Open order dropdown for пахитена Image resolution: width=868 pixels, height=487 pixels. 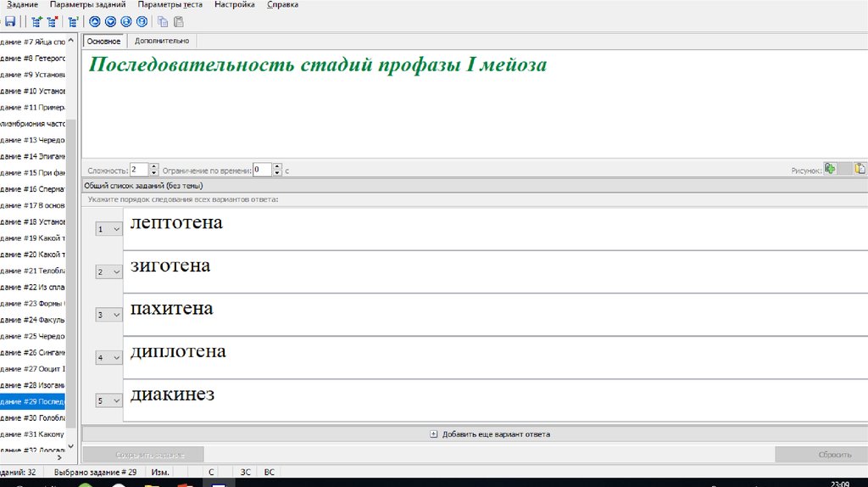(x=109, y=315)
